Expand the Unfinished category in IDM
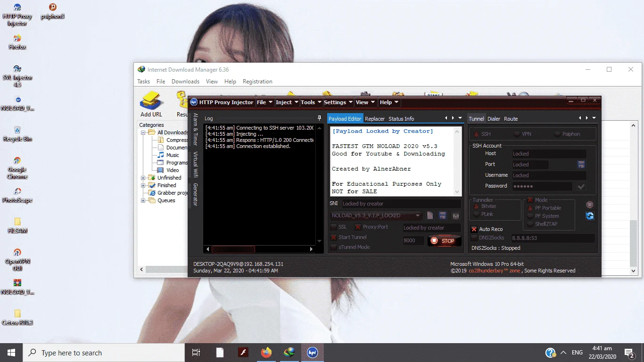This screenshot has width=644, height=362. coord(143,178)
